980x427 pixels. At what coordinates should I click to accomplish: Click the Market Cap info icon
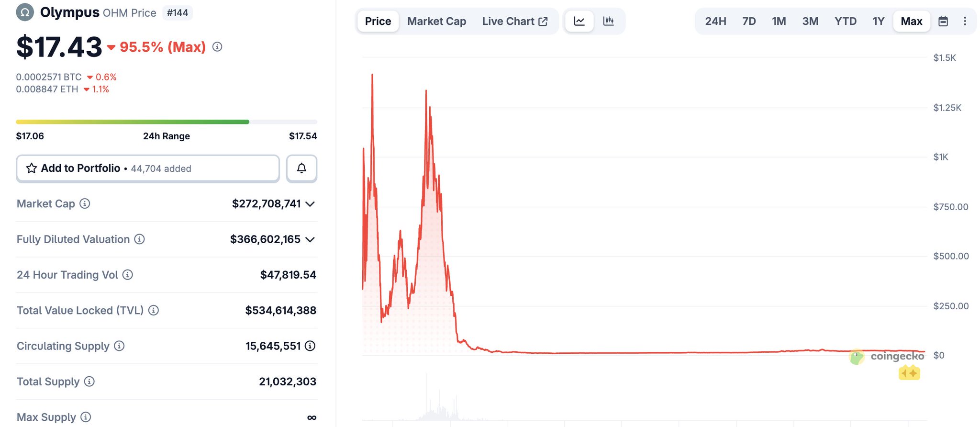(x=85, y=203)
